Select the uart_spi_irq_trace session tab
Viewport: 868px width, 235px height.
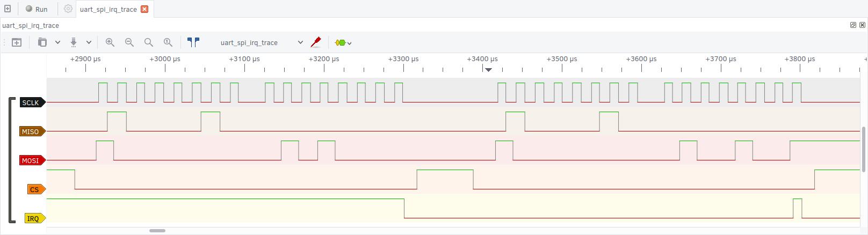tap(108, 9)
